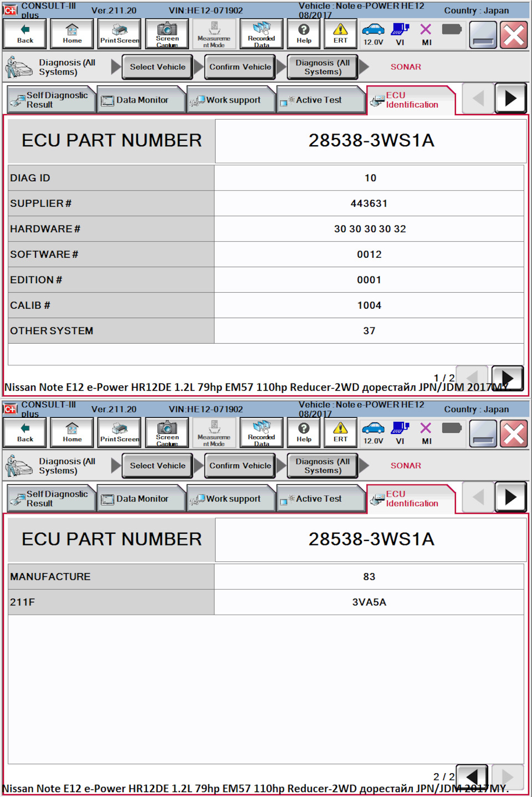Click the battery indicator in the lower window
The height and width of the screenshot is (797, 532).
(452, 428)
